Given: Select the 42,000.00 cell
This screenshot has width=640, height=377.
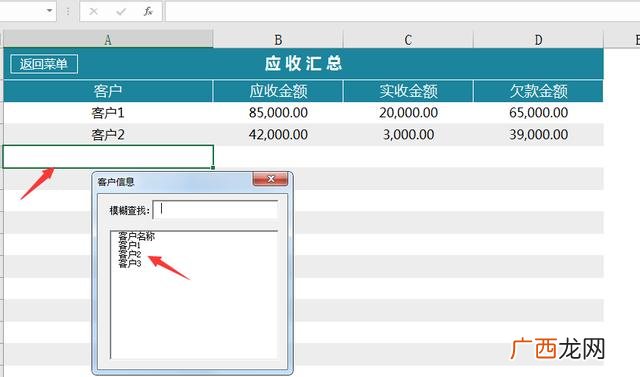Looking at the screenshot, I should point(278,135).
